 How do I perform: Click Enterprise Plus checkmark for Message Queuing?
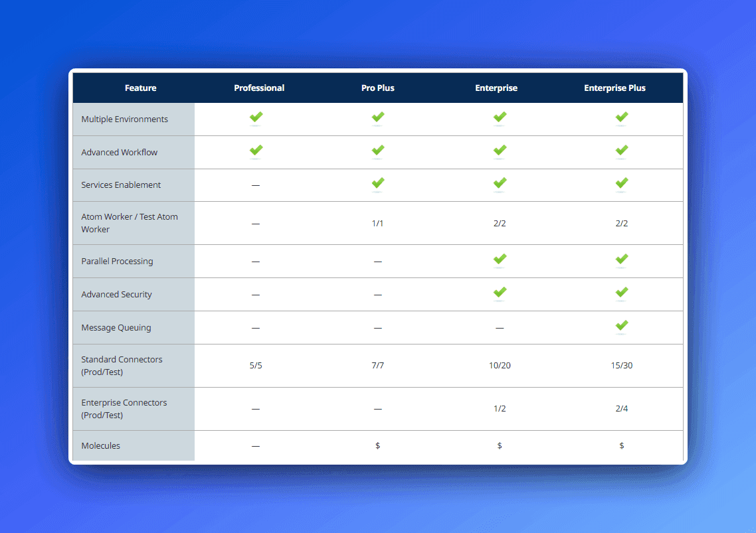click(x=622, y=326)
